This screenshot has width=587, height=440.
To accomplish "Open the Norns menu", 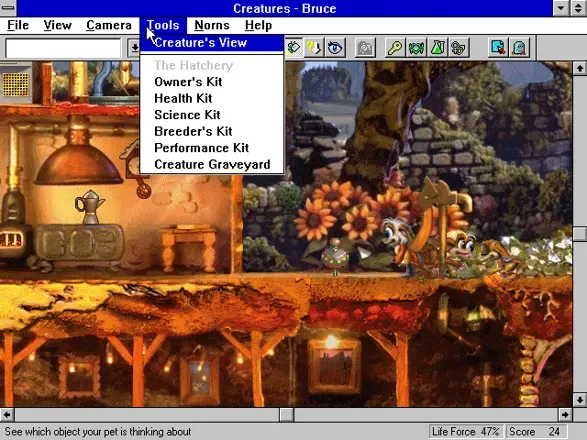I will (212, 25).
